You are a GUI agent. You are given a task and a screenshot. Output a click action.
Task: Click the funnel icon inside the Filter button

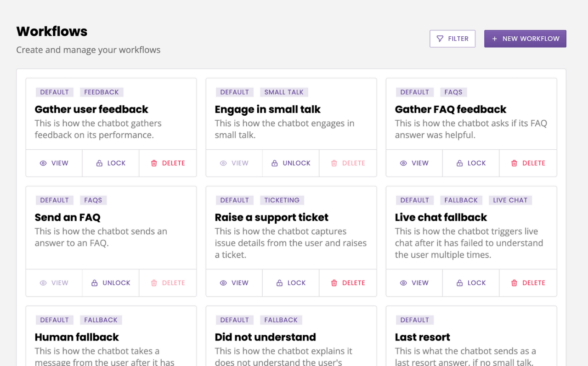(440, 39)
